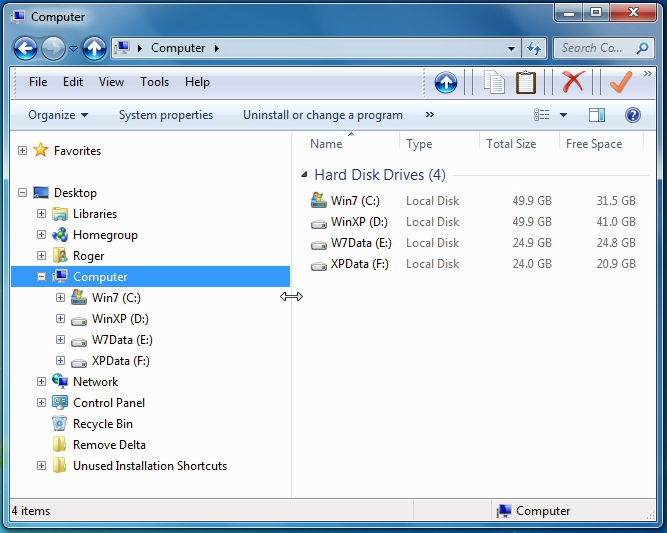The width and height of the screenshot is (667, 533).
Task: Click the Recycle Bin icon in tree
Action: (60, 423)
